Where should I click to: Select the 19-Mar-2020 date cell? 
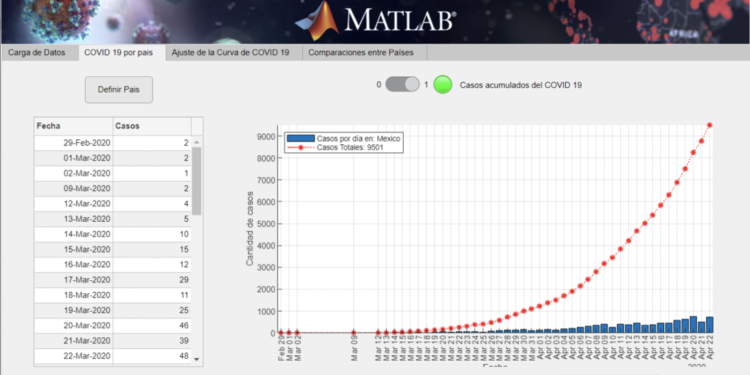click(74, 310)
